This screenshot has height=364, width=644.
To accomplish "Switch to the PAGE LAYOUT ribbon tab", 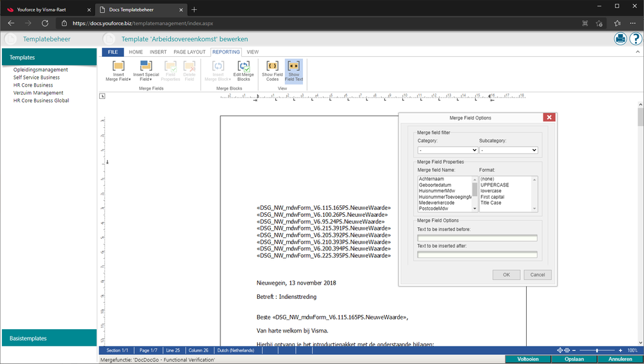I will pyautogui.click(x=190, y=52).
